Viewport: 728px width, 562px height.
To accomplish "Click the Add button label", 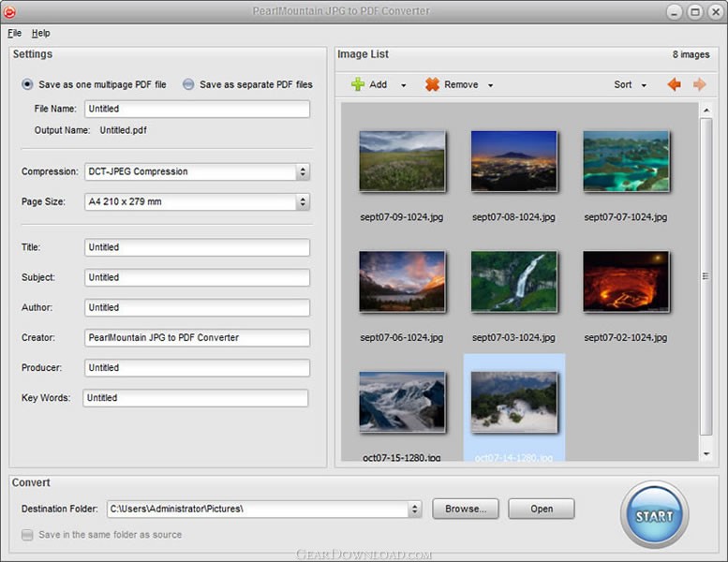I will coord(378,84).
